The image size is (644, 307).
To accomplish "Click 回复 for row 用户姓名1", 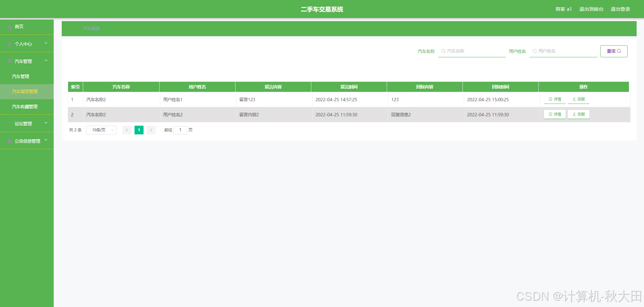I will (x=579, y=99).
